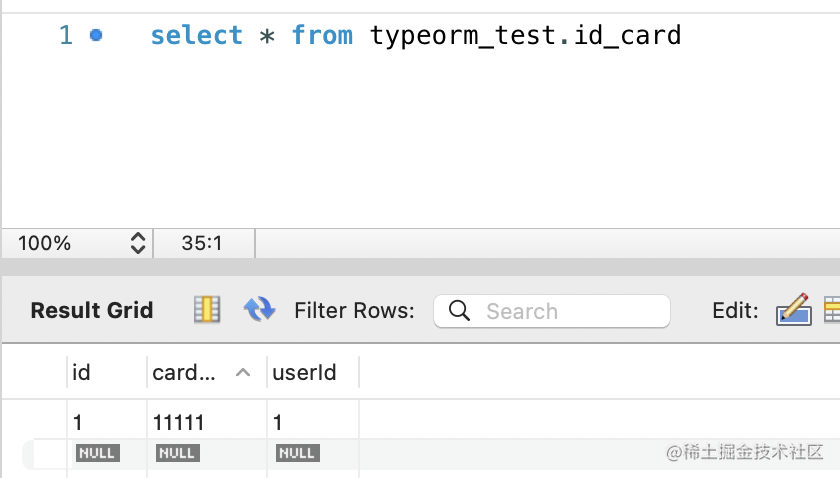Click the id cell with value 1
840x478 pixels.
tap(79, 423)
